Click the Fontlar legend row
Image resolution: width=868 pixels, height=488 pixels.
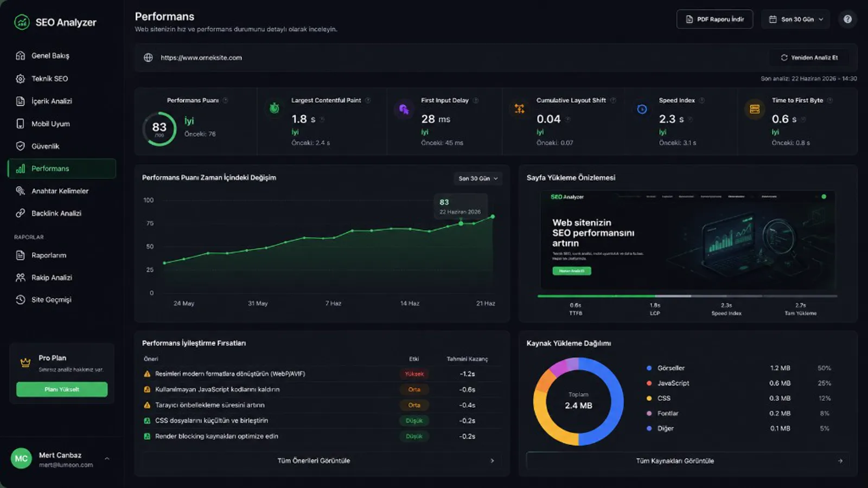coord(739,414)
